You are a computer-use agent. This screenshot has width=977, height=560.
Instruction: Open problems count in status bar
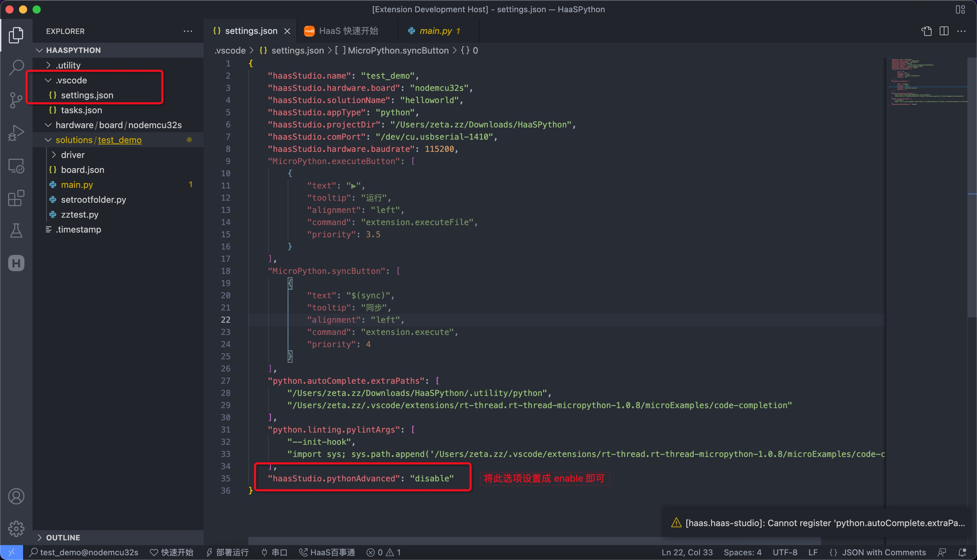tap(384, 552)
